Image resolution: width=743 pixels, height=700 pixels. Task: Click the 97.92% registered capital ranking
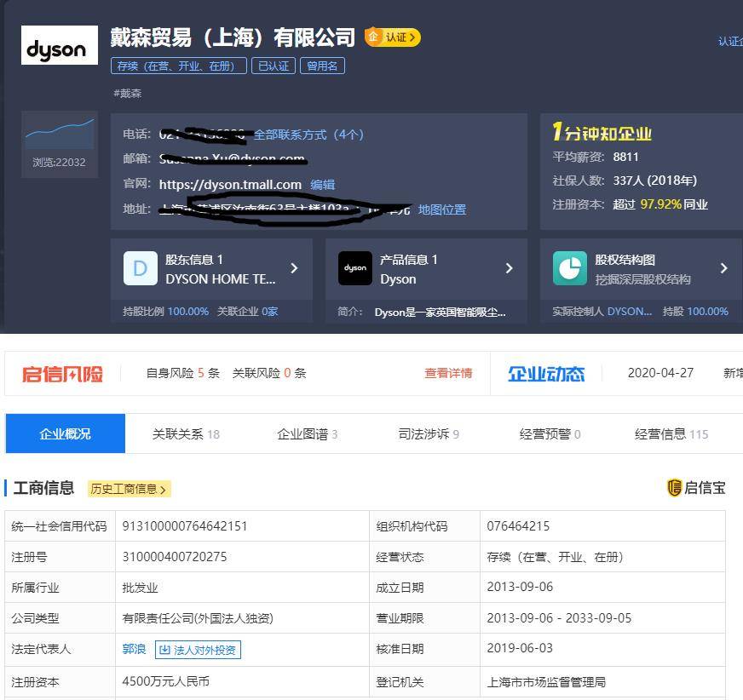point(661,204)
